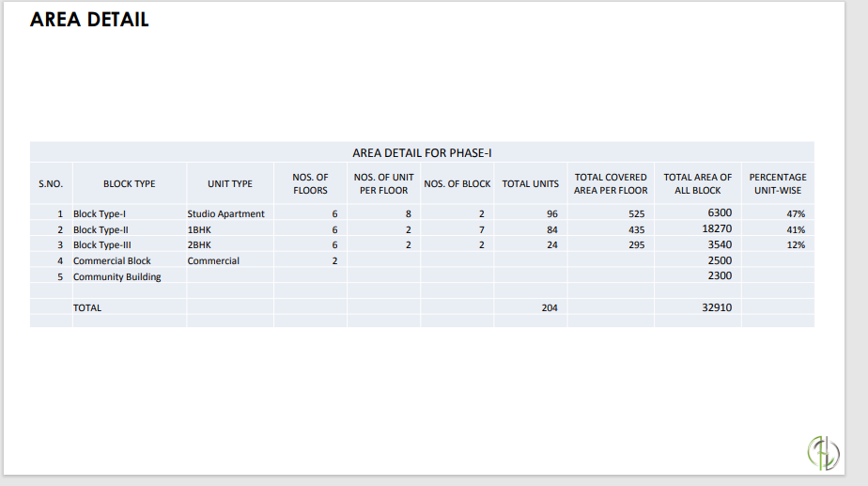Click the green logo icon in the corner
This screenshot has width=868, height=486.
pyautogui.click(x=823, y=451)
